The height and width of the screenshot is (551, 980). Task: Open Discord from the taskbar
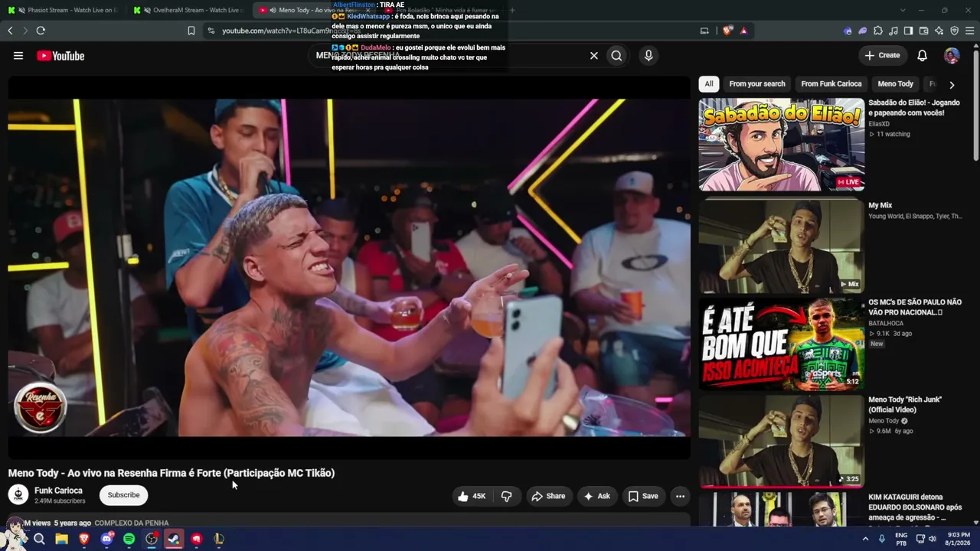click(106, 539)
